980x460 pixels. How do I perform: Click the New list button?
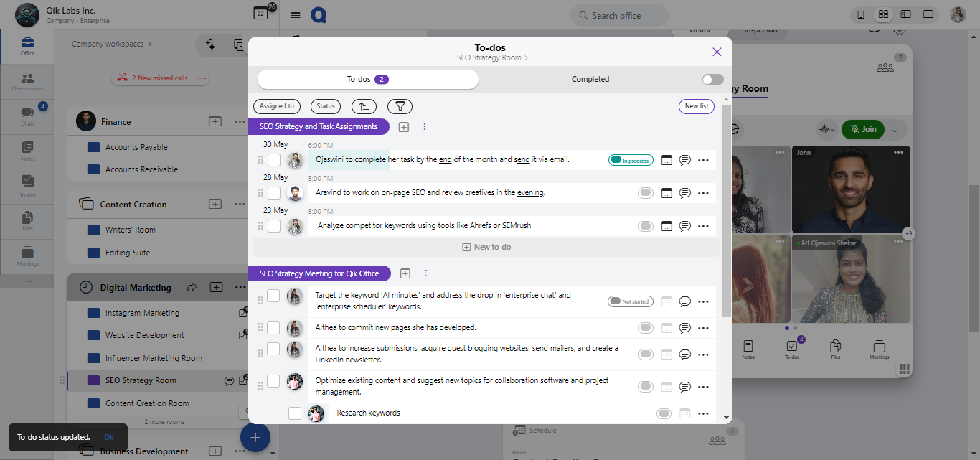[x=696, y=106]
